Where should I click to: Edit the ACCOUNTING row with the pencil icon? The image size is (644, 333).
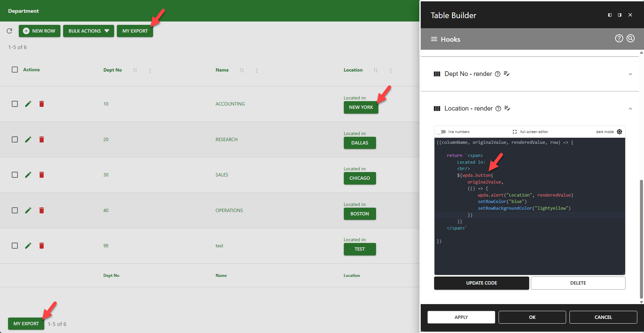pyautogui.click(x=28, y=104)
